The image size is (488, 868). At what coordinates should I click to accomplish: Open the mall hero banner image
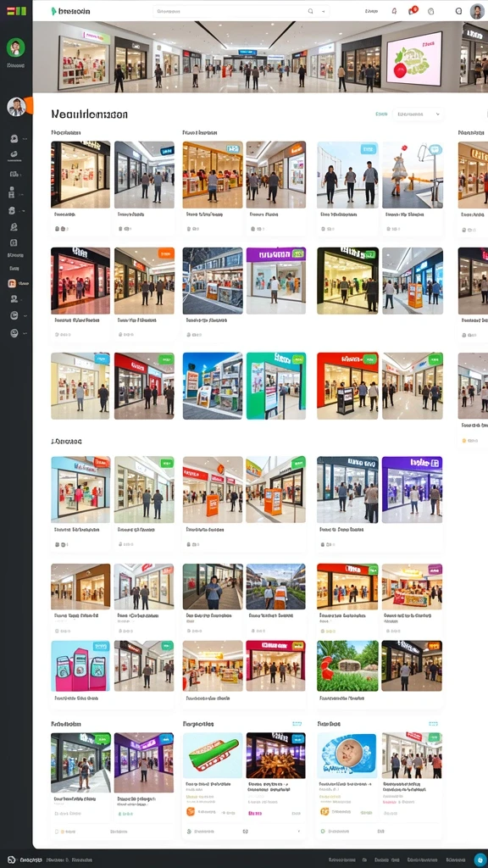(260, 57)
